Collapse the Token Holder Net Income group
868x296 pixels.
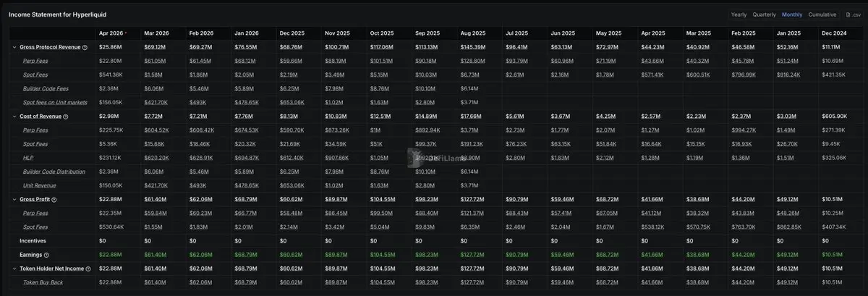[14, 268]
